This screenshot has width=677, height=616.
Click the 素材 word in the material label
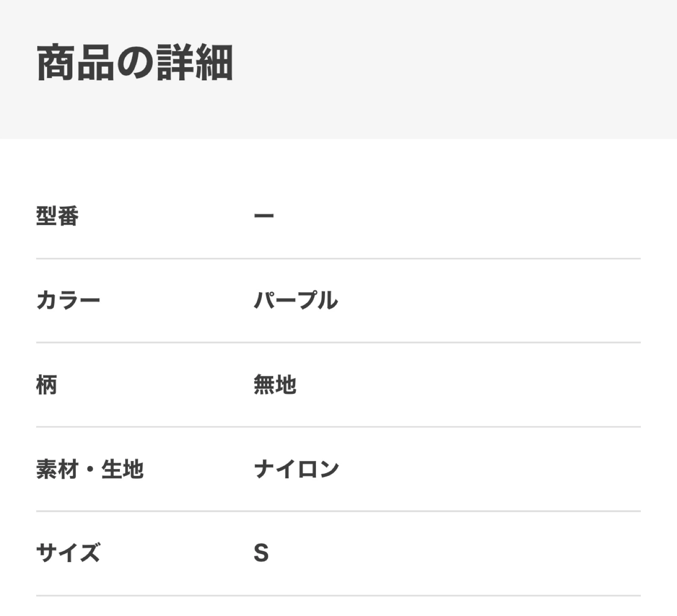(x=57, y=469)
